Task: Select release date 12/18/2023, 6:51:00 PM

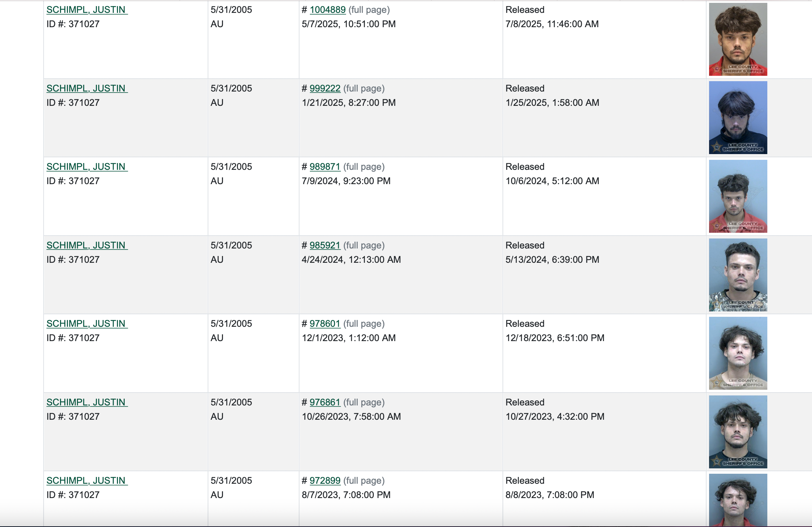Action: pos(555,338)
